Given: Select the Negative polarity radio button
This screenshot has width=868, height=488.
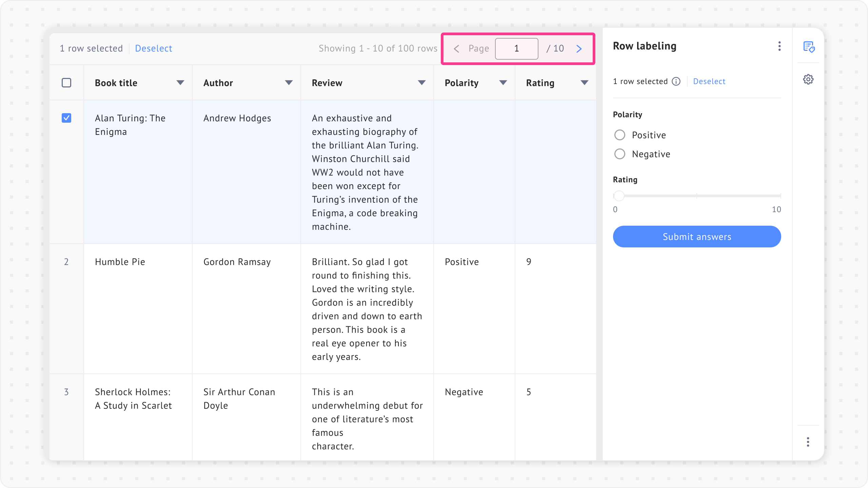Looking at the screenshot, I should click(x=620, y=154).
